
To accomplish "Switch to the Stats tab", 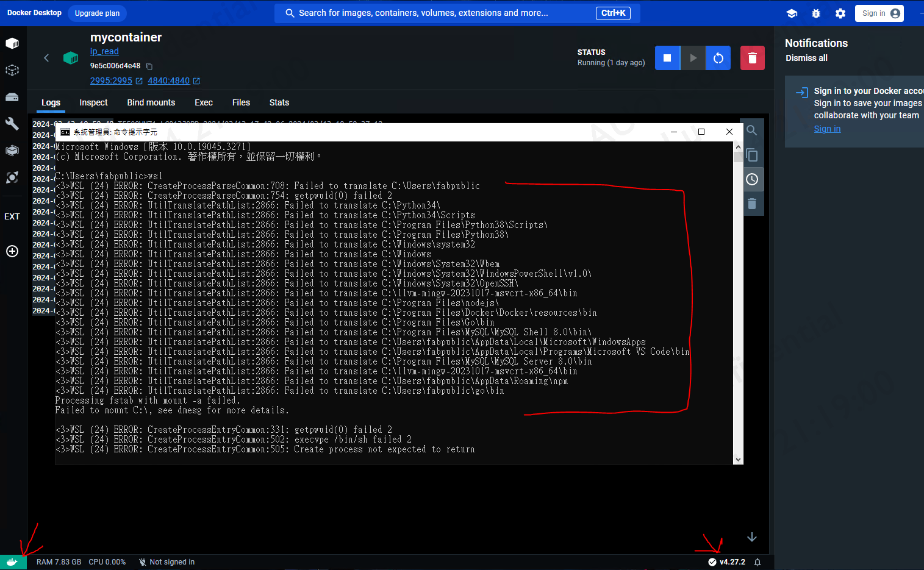I will (x=279, y=102).
